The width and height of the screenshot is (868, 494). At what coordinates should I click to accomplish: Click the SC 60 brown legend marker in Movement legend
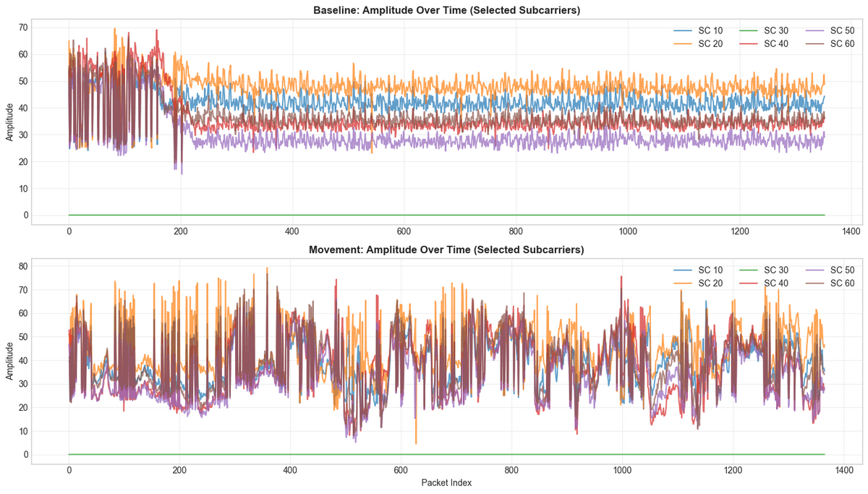click(x=814, y=283)
